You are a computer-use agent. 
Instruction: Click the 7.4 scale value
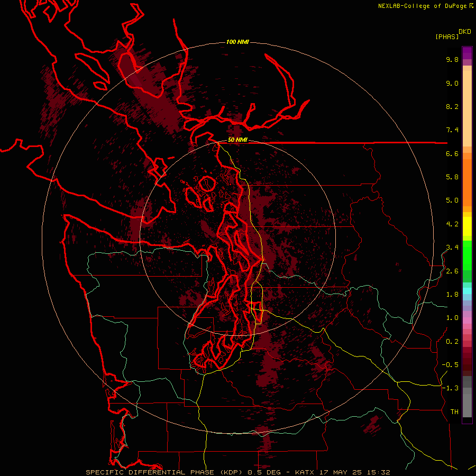(452, 130)
